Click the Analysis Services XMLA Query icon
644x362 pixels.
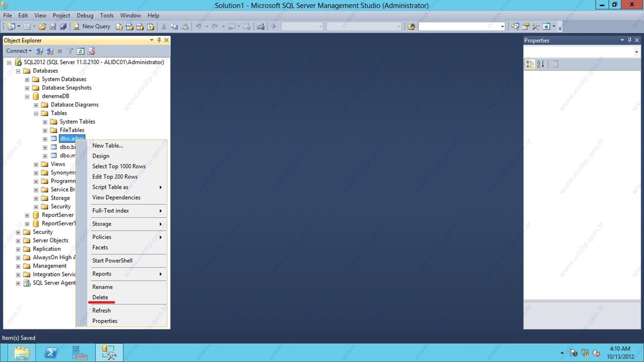point(150,26)
